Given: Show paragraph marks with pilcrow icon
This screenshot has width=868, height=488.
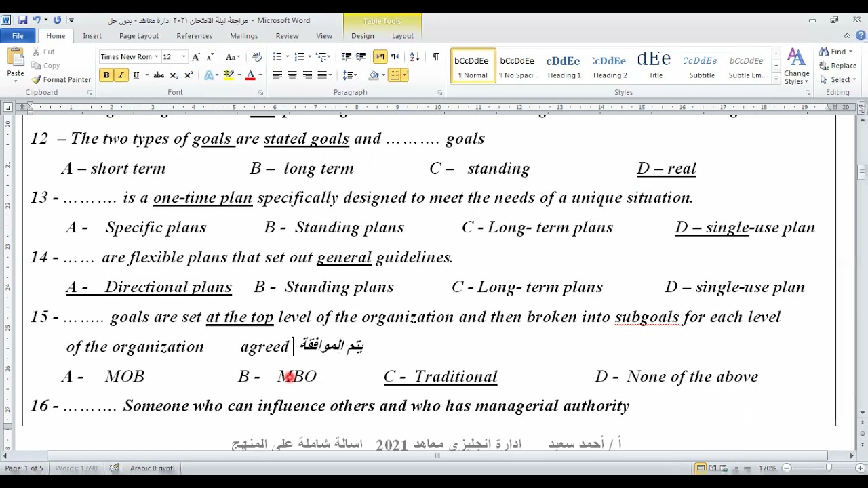Looking at the screenshot, I should [435, 57].
